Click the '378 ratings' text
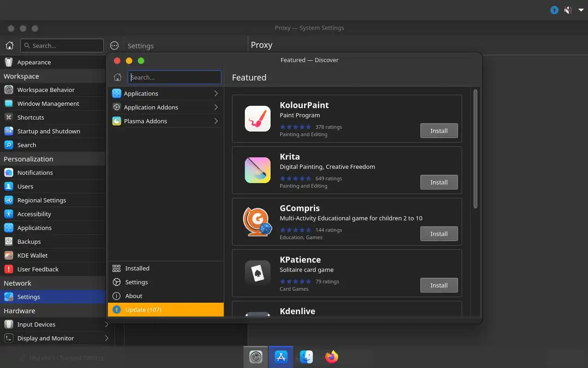Image resolution: width=588 pixels, height=368 pixels. point(328,127)
